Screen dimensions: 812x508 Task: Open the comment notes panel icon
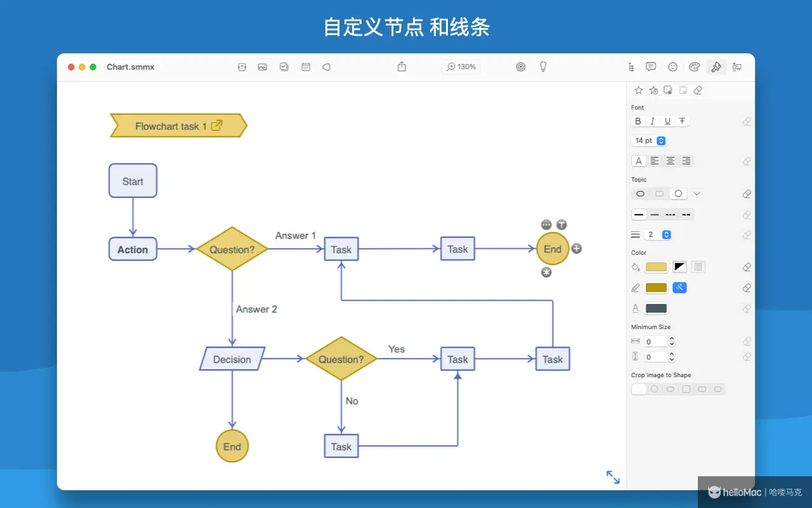coord(651,67)
